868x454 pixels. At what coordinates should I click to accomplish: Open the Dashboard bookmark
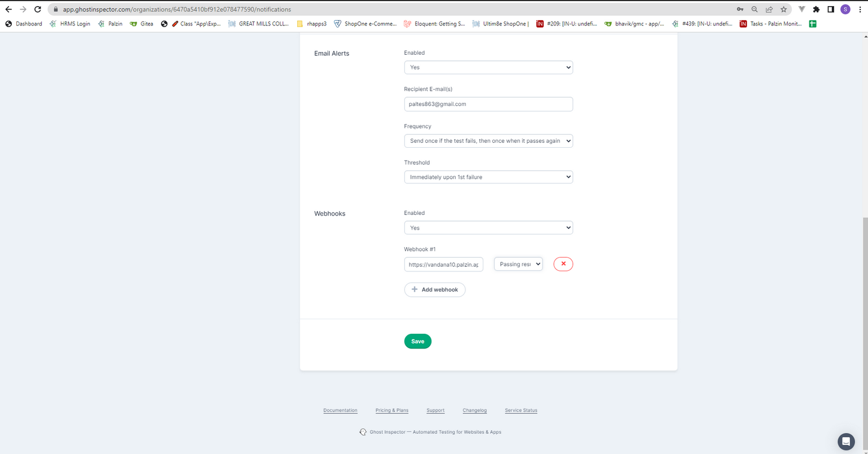point(24,24)
